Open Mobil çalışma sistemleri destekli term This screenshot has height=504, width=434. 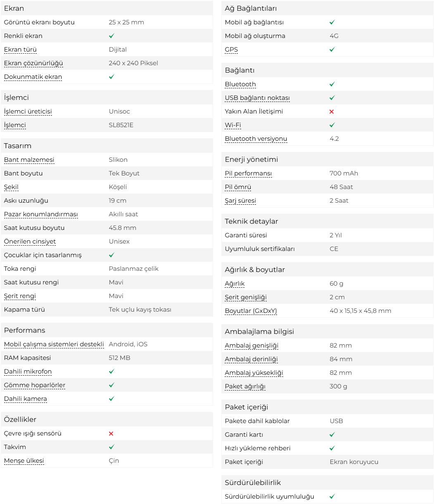[x=54, y=344]
